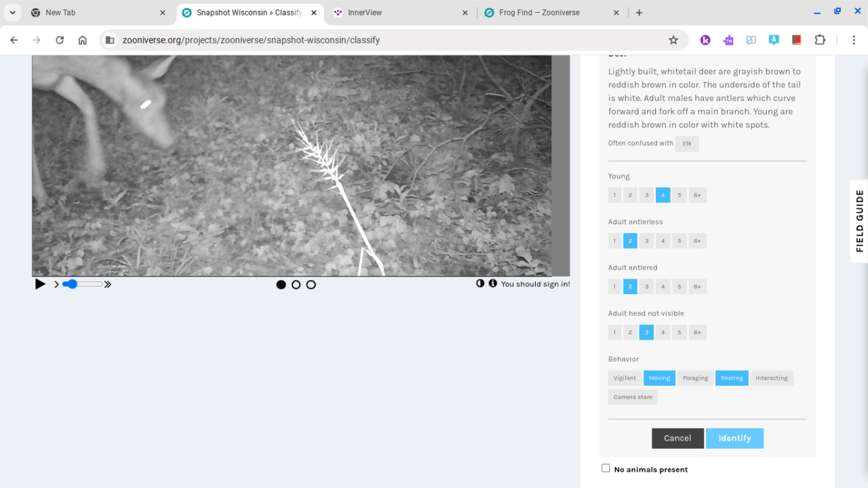This screenshot has height=488, width=868.
Task: Click the red book extension icon
Action: (x=797, y=40)
